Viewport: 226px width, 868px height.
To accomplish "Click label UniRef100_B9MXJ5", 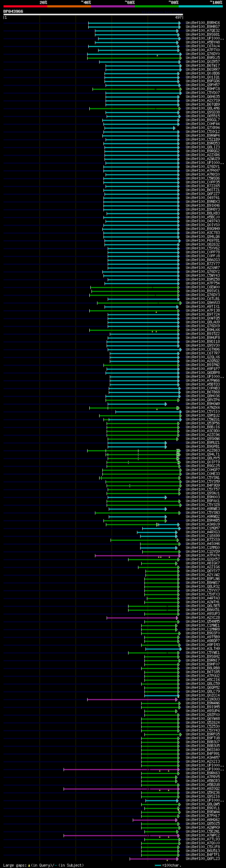I will [203, 58].
